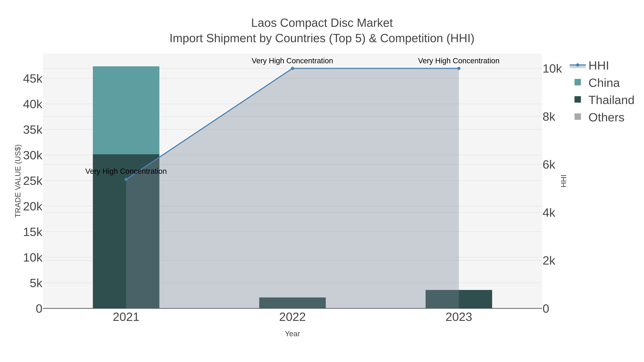Click the 'Very High Concentration' label above 2023
The image size is (644, 362).
[459, 61]
